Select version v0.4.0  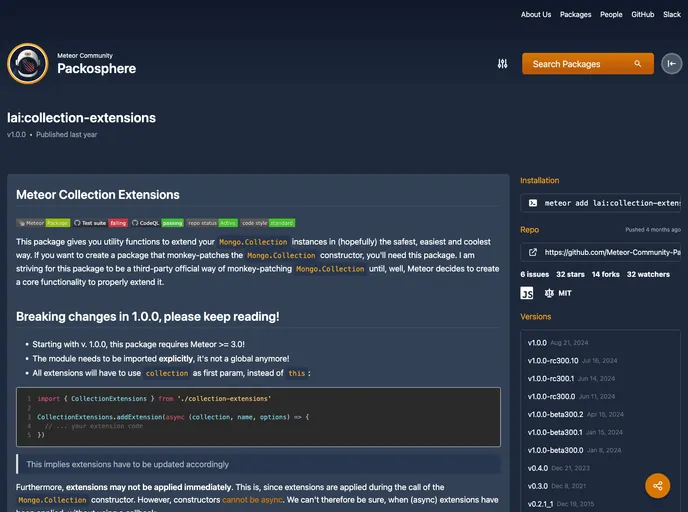[x=559, y=468]
